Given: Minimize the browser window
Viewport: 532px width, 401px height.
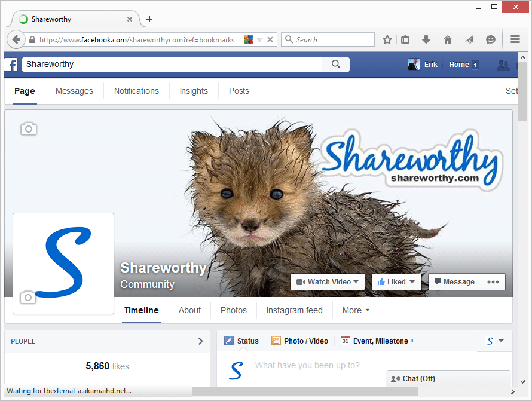Looking at the screenshot, I should coord(478,7).
